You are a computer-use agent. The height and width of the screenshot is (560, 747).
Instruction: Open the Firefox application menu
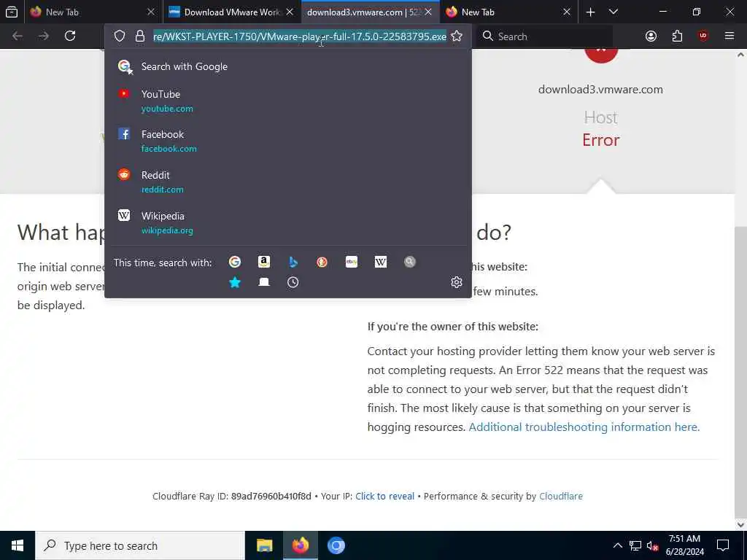(x=729, y=36)
